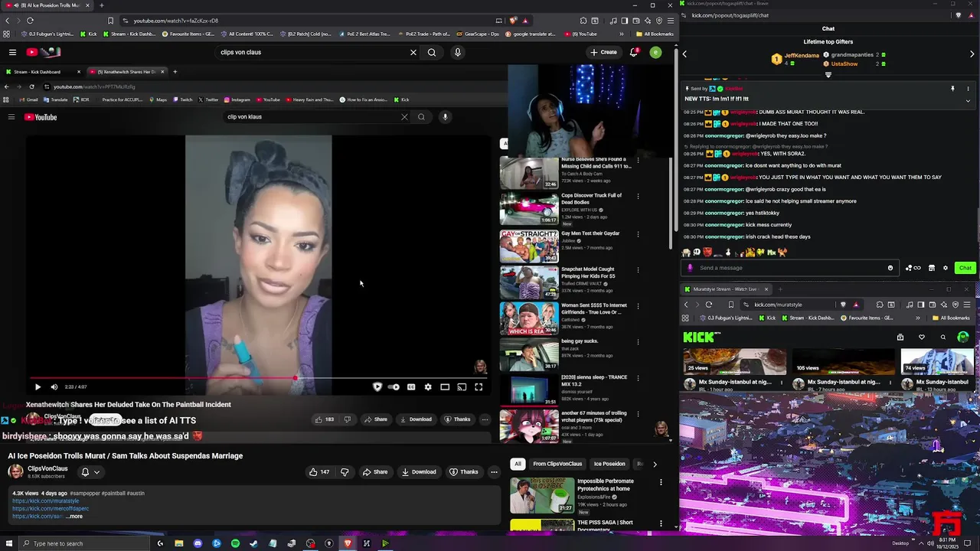Select the 'From ClipsVonClaus' chip
Screen dimensions: 980x551
coord(557,464)
